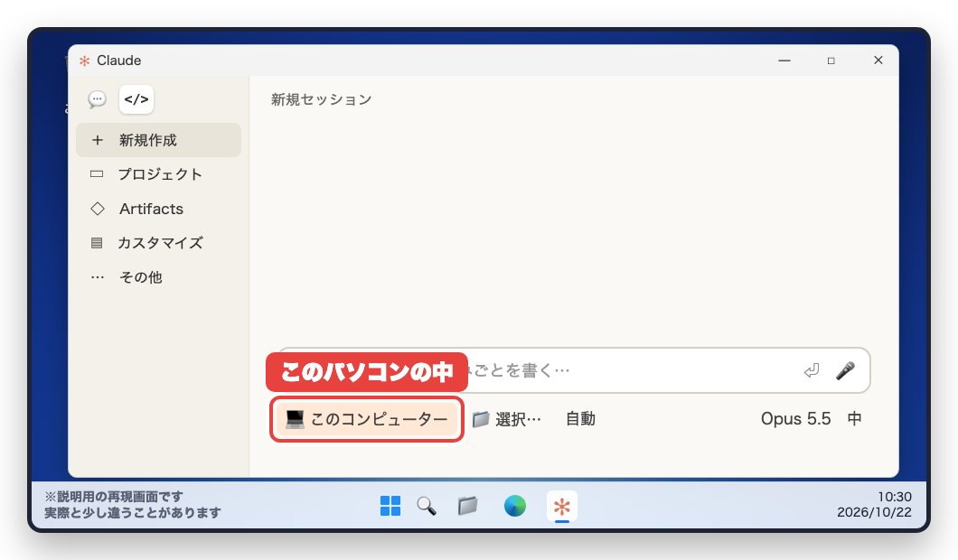Screen dimensions: 958x560
Task: Switch to the chat speech-bubble mode icon
Action: point(97,99)
